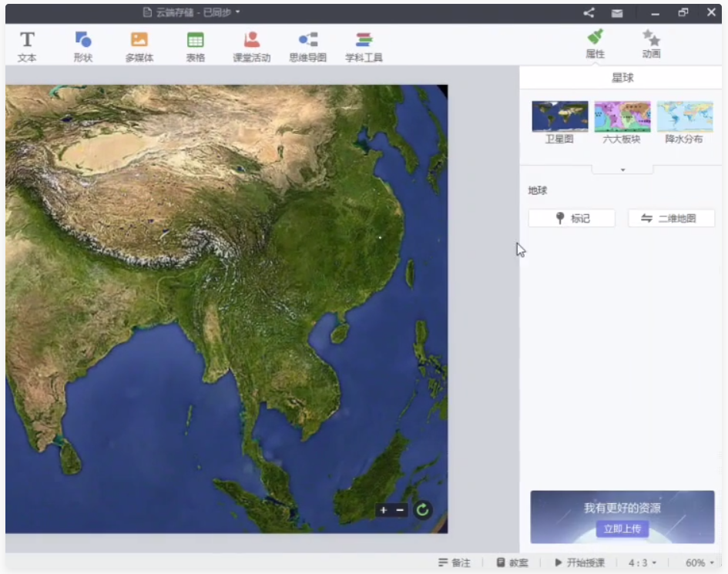The image size is (728, 574).
Task: Open the 60% zoom level dropdown
Action: click(x=699, y=563)
